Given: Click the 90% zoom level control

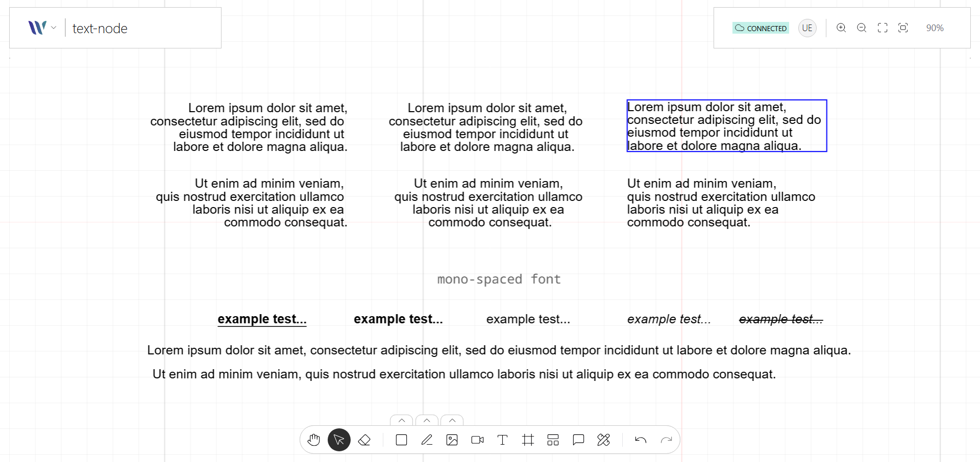Looking at the screenshot, I should tap(935, 28).
